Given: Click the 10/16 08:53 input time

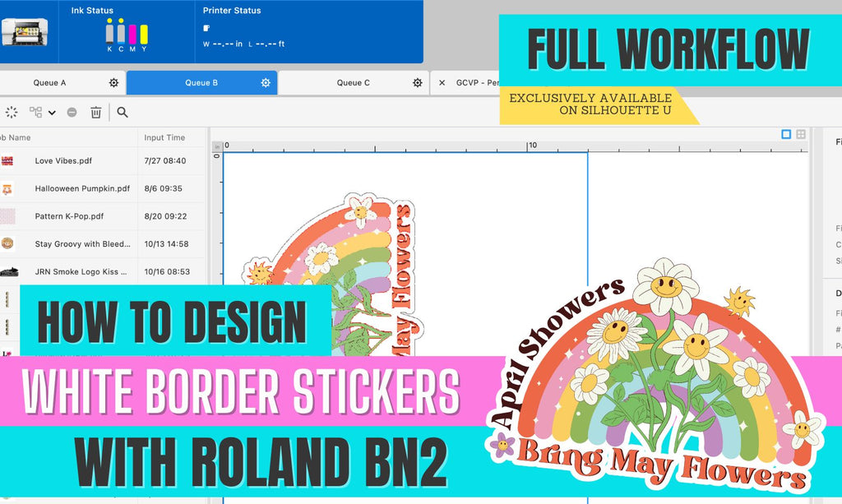Looking at the screenshot, I should coord(167,271).
